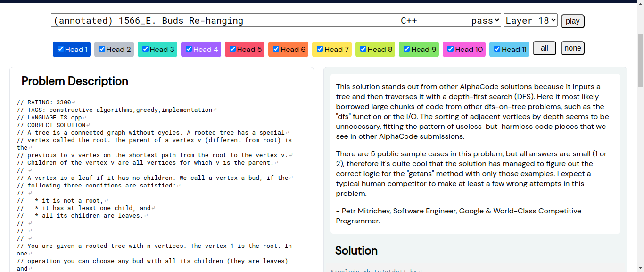
Task: Uncheck Head 5 red checkbox
Action: coord(232,49)
